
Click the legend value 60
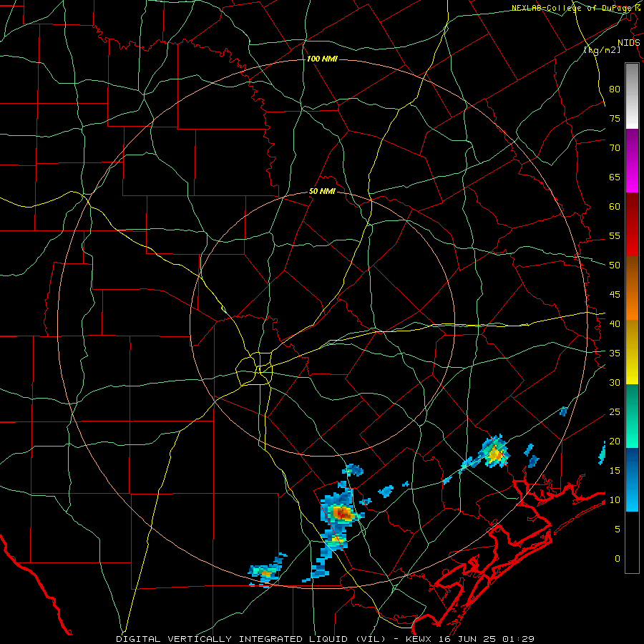tap(615, 207)
